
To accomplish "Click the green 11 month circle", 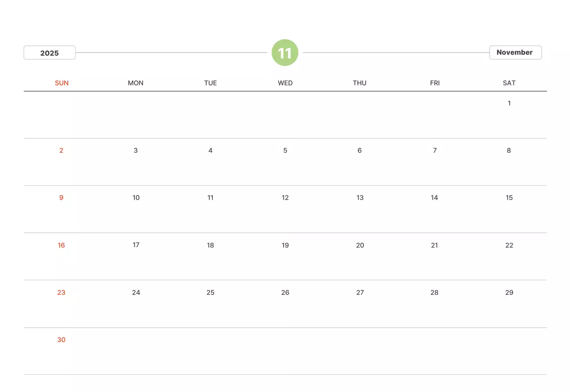I will (x=285, y=53).
